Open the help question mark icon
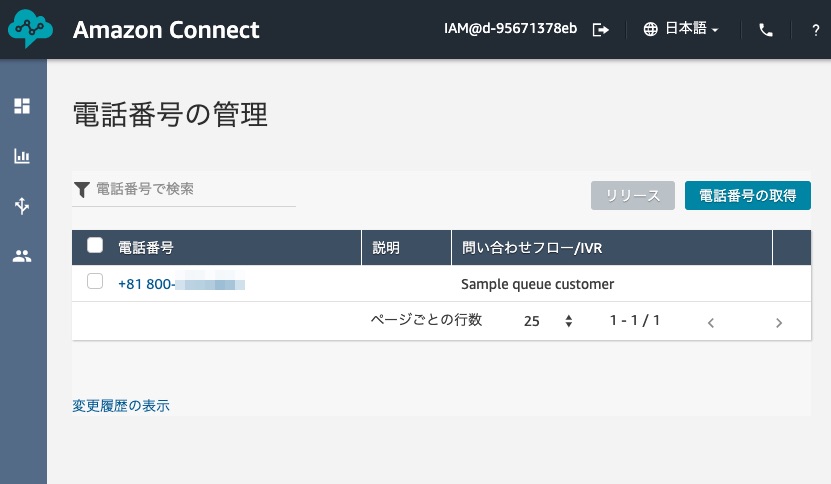Screen dimensions: 831x484 (816, 30)
